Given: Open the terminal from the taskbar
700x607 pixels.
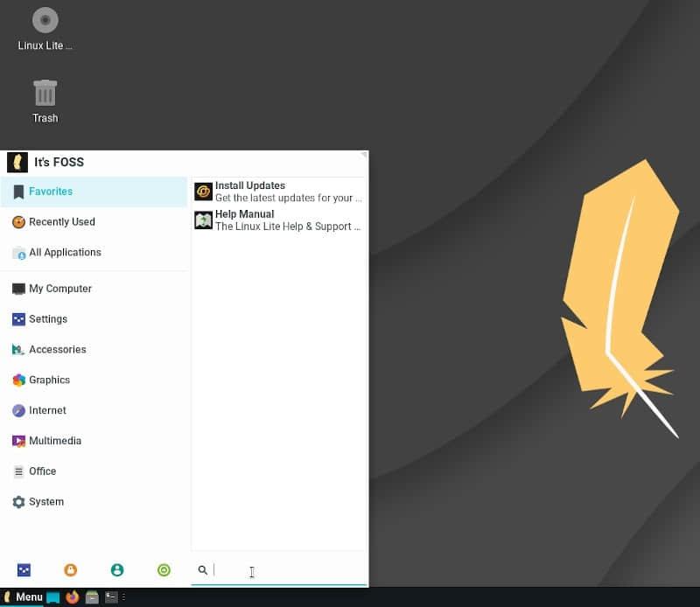Looking at the screenshot, I should [x=111, y=597].
